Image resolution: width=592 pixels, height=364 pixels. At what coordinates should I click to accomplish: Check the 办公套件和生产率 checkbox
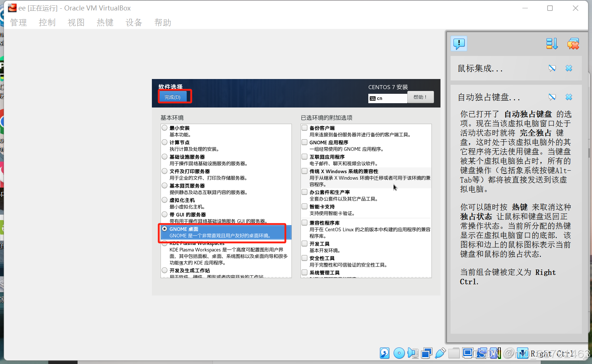304,192
